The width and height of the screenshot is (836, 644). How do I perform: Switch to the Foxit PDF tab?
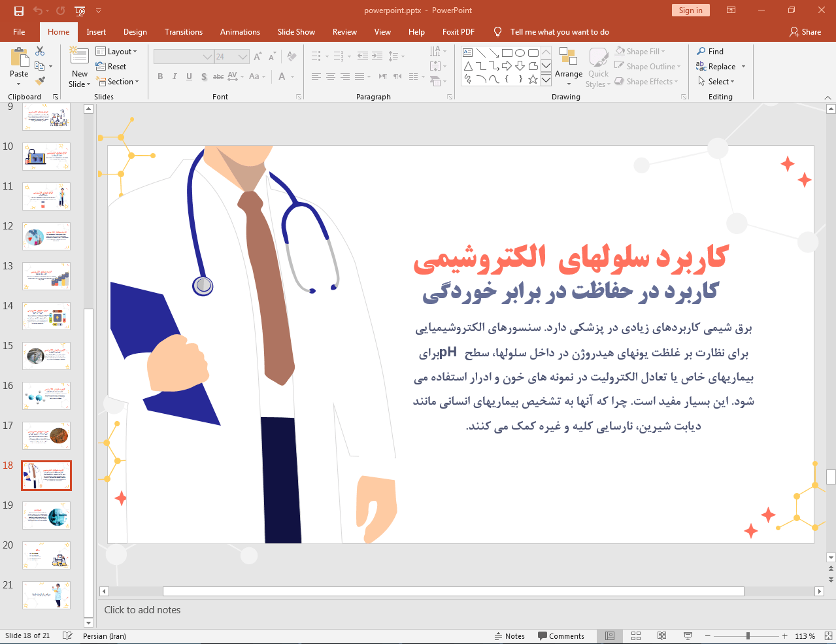click(x=458, y=31)
